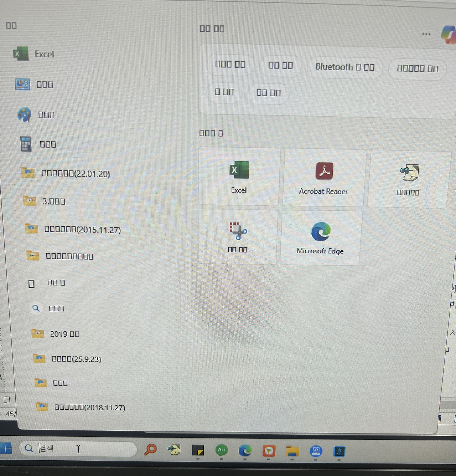Open File Explorer on the taskbar

tap(292, 451)
